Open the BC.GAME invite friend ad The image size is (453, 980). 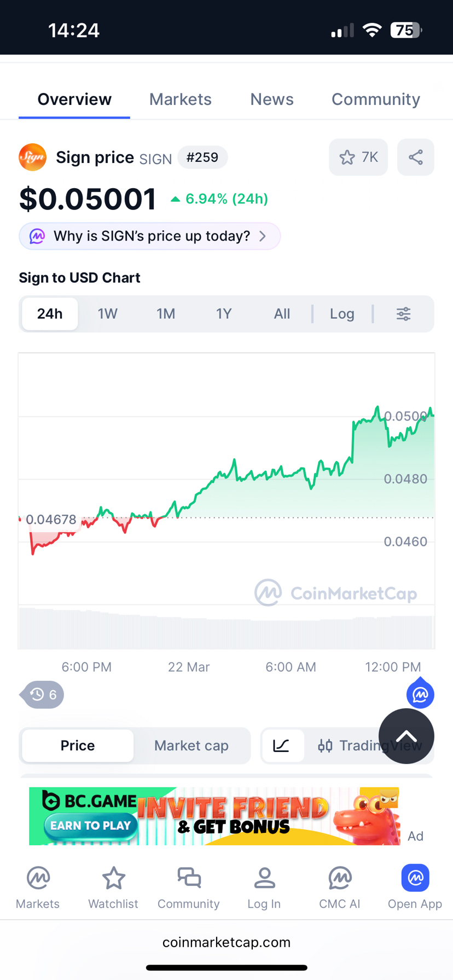tap(214, 816)
